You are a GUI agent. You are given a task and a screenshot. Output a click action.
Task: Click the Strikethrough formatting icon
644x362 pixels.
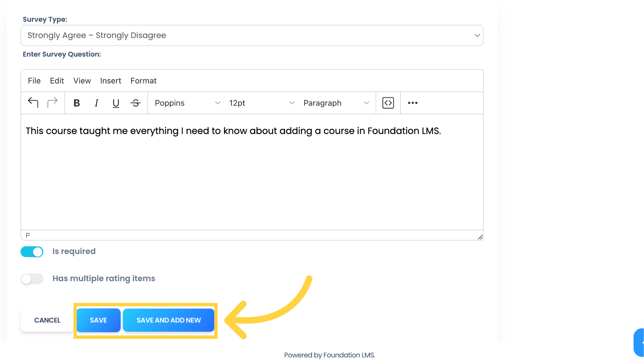click(136, 103)
